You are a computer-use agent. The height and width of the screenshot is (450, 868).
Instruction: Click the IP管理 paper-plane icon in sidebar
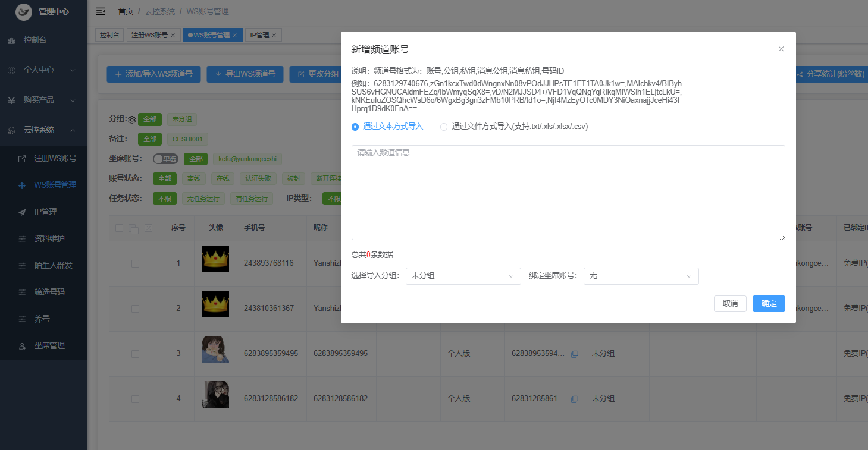tap(22, 212)
